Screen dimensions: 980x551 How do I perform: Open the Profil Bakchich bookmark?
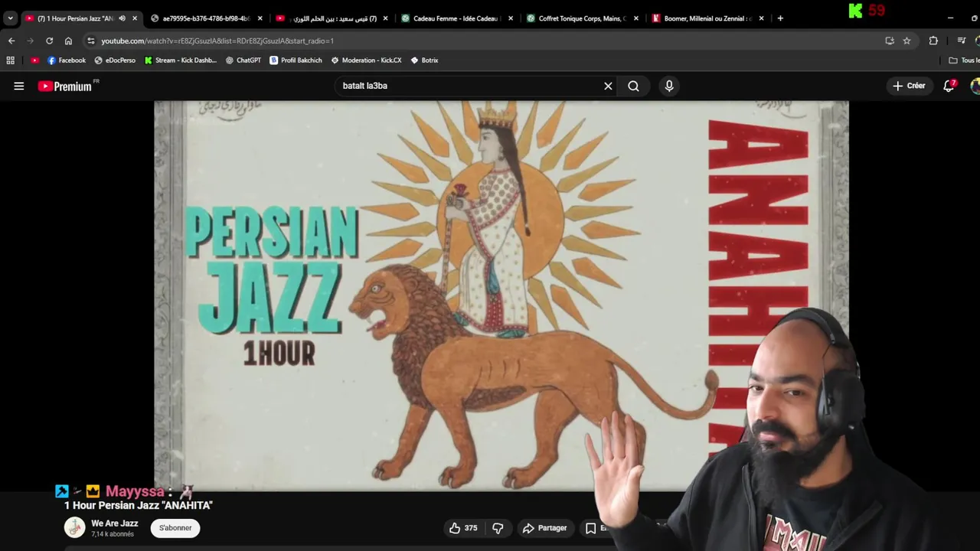296,60
